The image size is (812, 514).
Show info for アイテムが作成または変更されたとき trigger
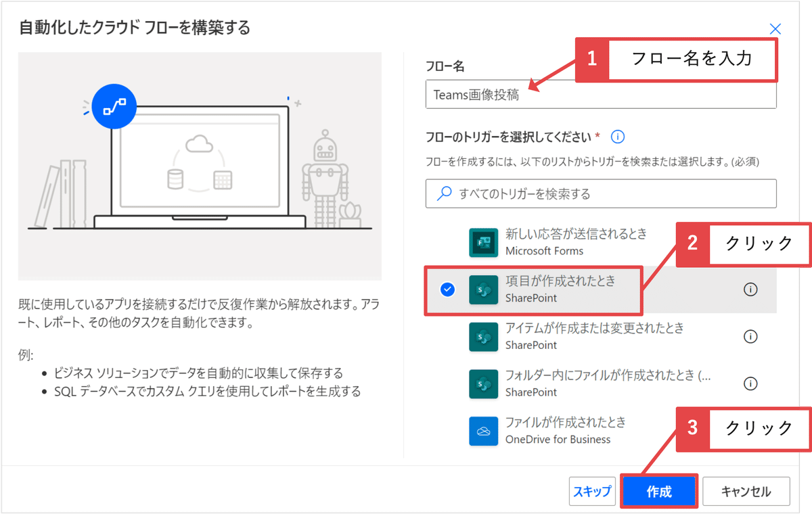pyautogui.click(x=750, y=336)
